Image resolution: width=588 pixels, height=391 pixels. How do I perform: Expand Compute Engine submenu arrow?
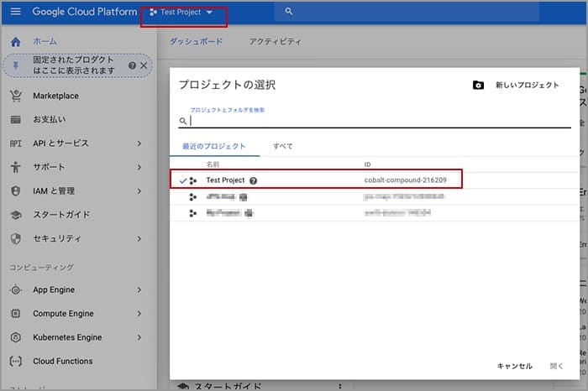pyautogui.click(x=139, y=314)
